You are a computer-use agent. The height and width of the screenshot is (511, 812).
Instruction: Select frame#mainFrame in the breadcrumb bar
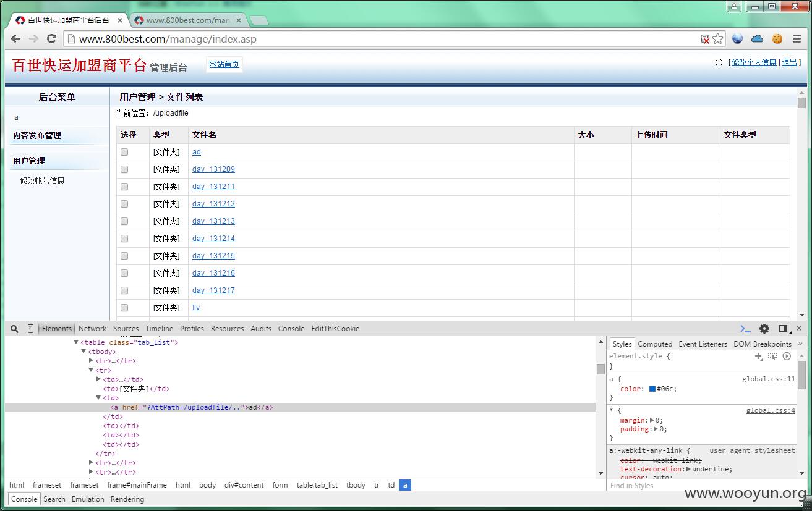[x=137, y=485]
